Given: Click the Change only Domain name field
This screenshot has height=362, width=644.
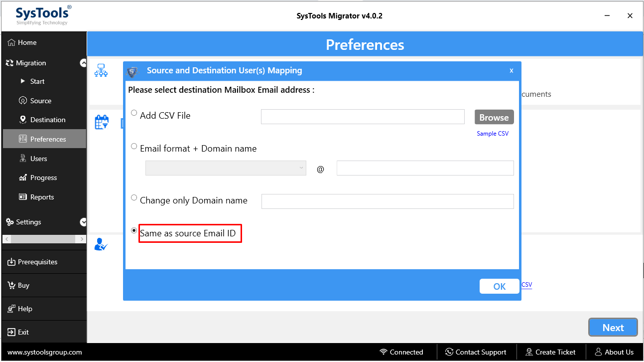Looking at the screenshot, I should click(x=387, y=201).
